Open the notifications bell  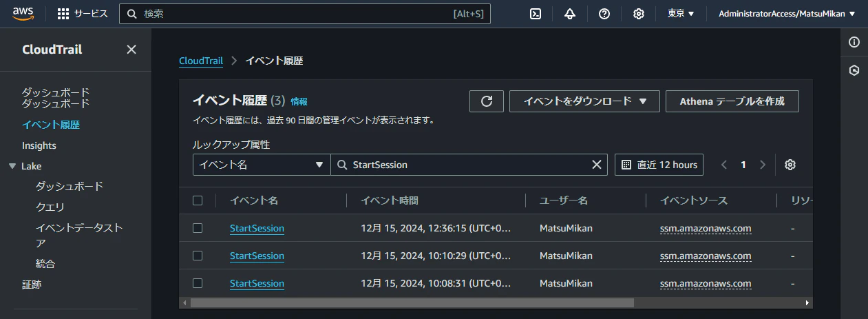570,14
